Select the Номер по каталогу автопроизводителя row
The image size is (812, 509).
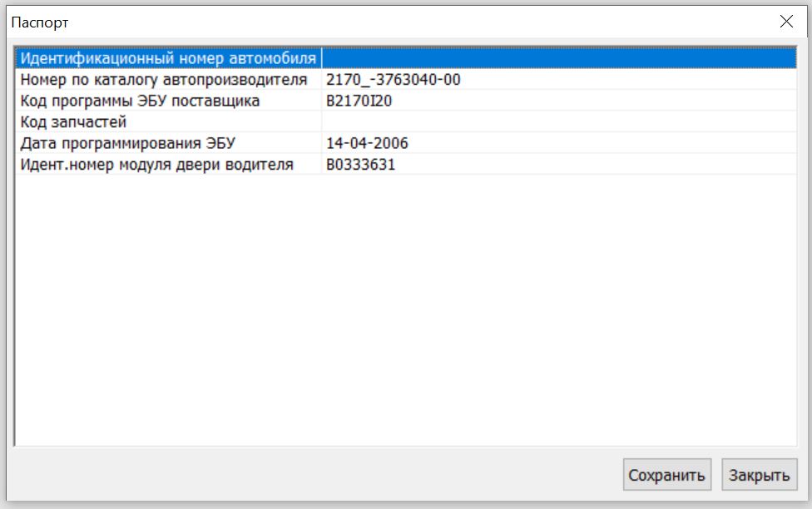click(x=164, y=80)
